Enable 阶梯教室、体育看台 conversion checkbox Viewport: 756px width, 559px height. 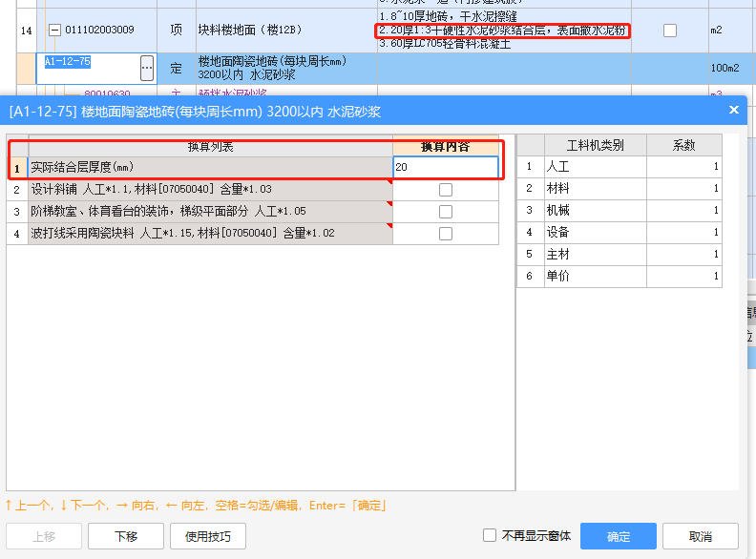(446, 212)
